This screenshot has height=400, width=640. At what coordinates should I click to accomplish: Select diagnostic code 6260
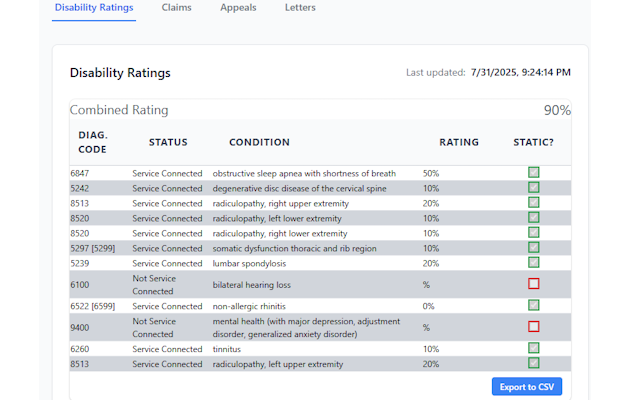[80, 349]
